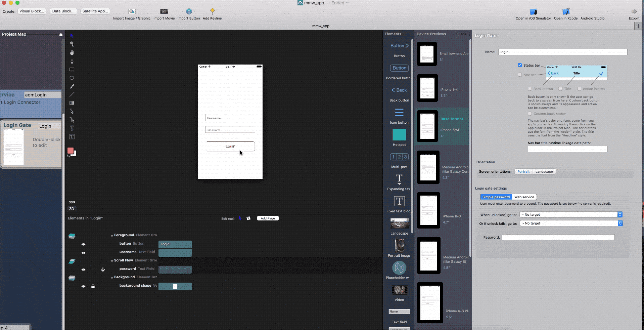This screenshot has width=644, height=330.
Task: Add a Fixed text block element
Action: pos(399,201)
